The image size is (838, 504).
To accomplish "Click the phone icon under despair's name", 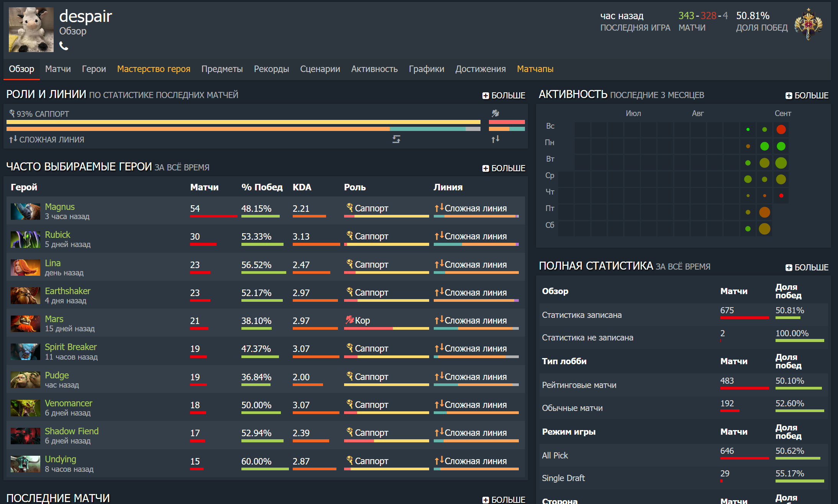I will [x=64, y=46].
